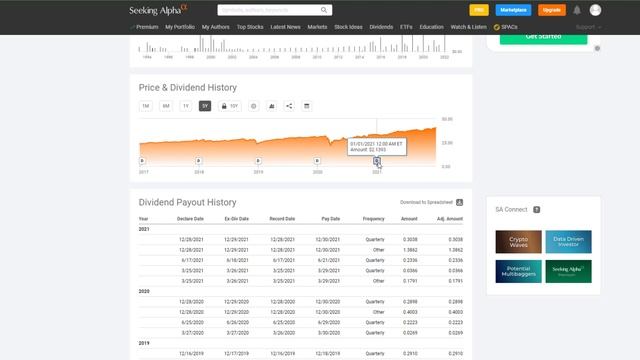Viewport: 640px width, 360px height.
Task: Open the Data Driven Investor thumbnail
Action: (568, 242)
